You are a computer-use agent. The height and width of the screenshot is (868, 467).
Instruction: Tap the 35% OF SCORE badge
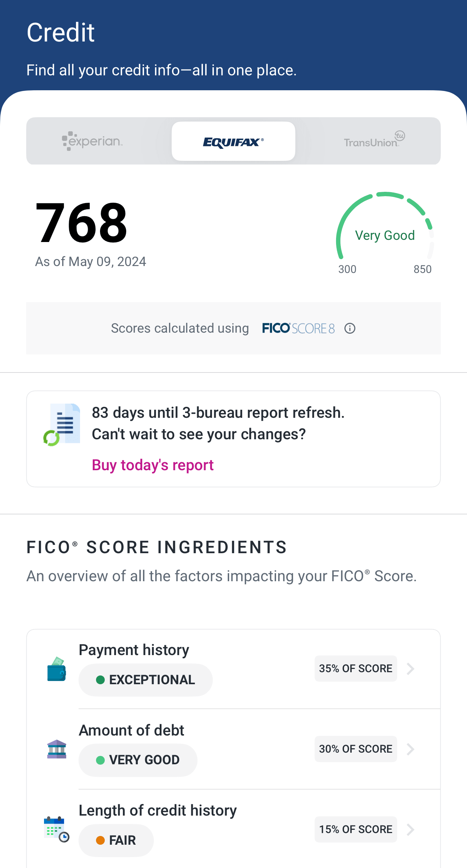tap(355, 669)
